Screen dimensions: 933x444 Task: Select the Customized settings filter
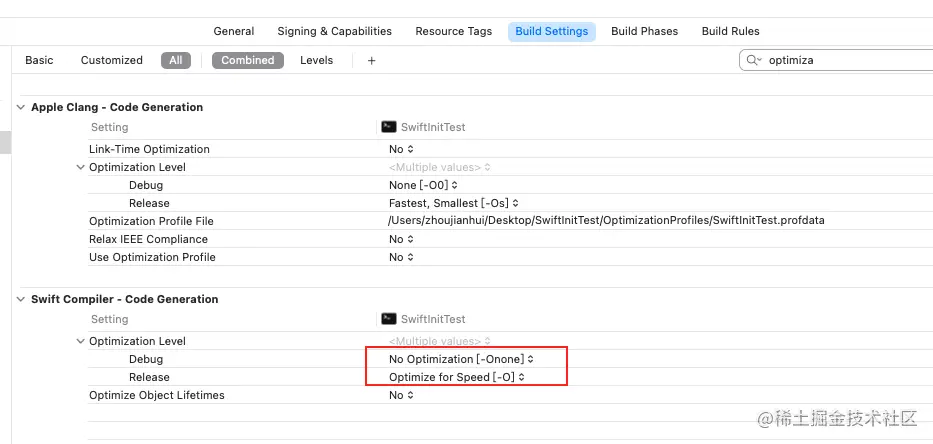click(112, 60)
